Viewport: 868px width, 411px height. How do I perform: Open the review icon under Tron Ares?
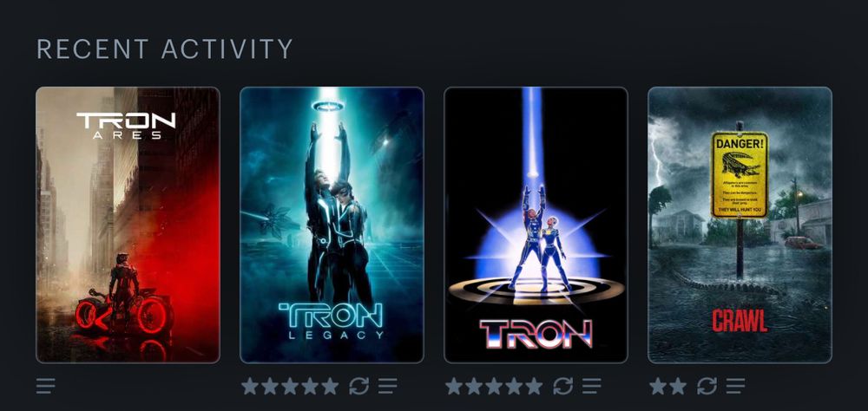click(x=45, y=386)
